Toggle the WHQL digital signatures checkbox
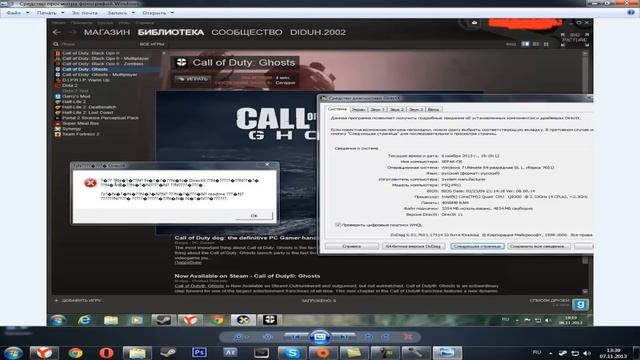This screenshot has width=640, height=360. tap(338, 225)
